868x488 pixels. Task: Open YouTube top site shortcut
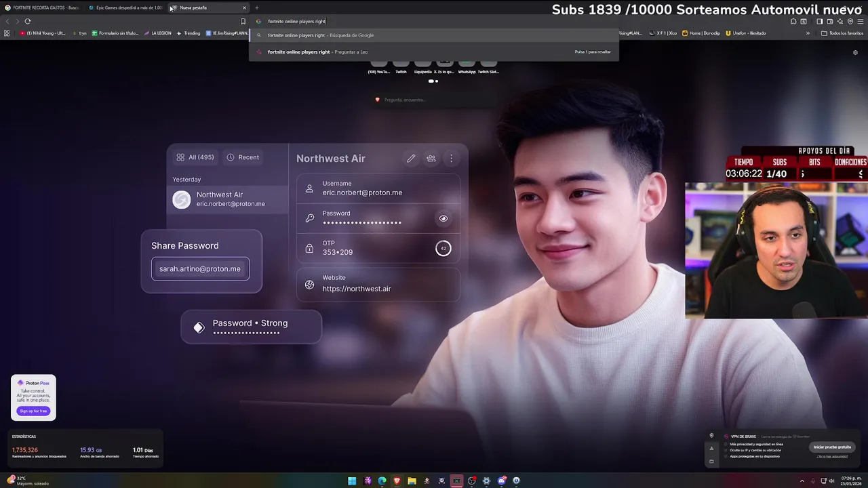379,66
